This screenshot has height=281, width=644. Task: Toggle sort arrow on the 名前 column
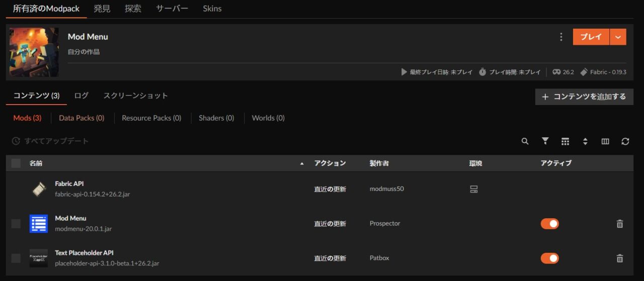(302, 163)
